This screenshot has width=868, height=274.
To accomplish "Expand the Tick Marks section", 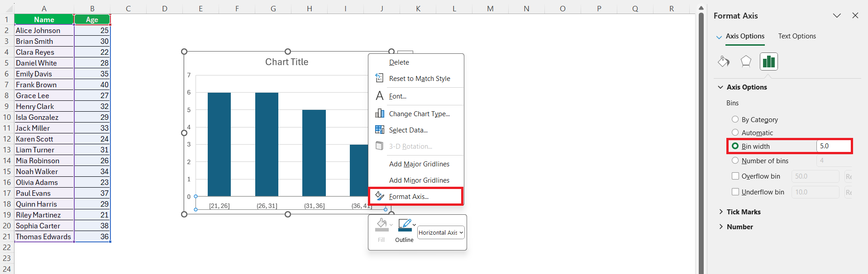I will 720,212.
